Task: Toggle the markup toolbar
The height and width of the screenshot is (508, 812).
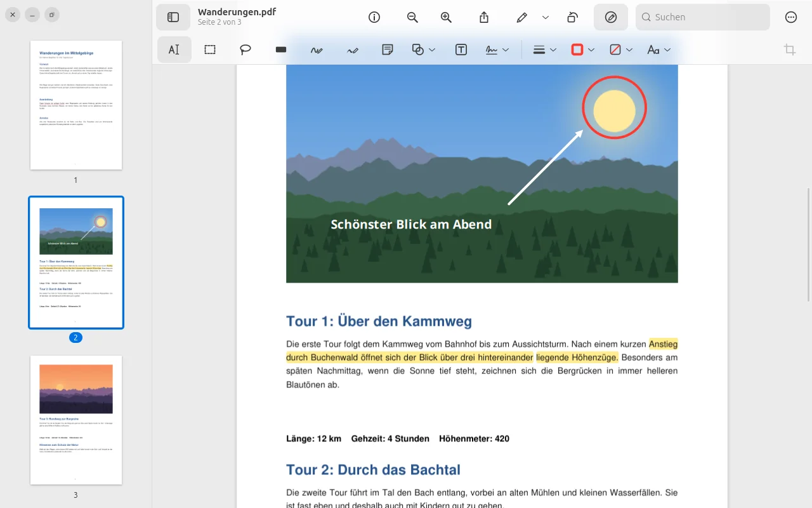Action: click(611, 17)
